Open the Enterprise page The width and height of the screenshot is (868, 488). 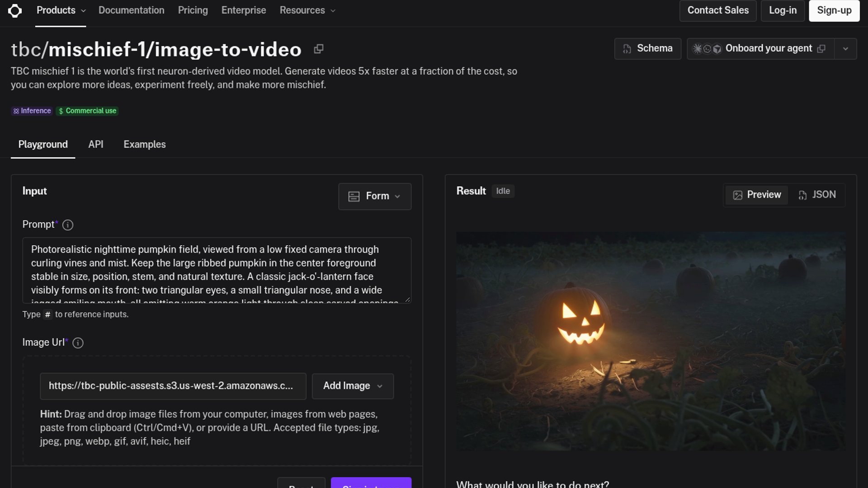click(x=244, y=10)
